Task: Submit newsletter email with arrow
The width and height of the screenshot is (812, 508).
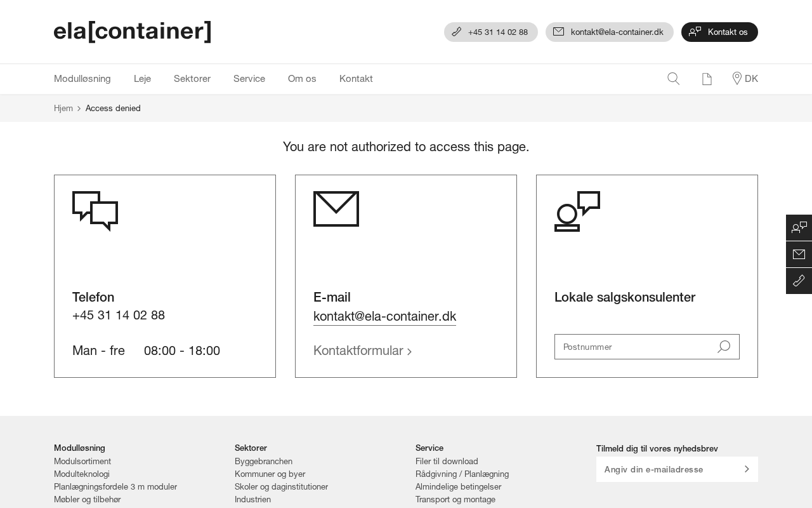Action: click(747, 469)
